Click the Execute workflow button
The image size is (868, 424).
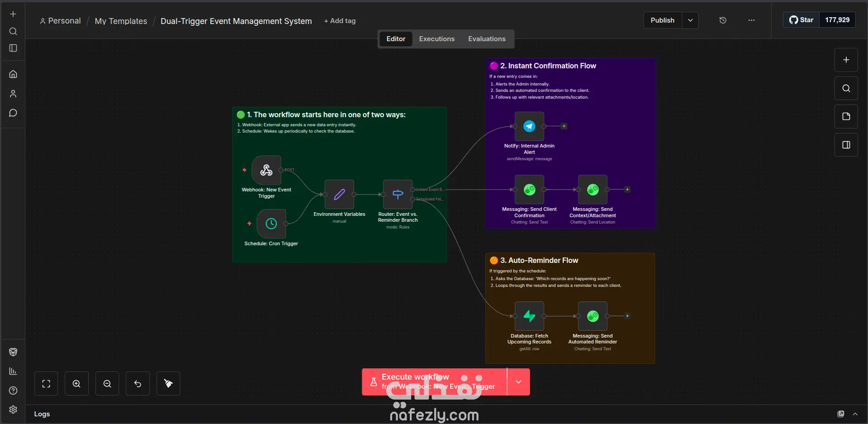[434, 382]
